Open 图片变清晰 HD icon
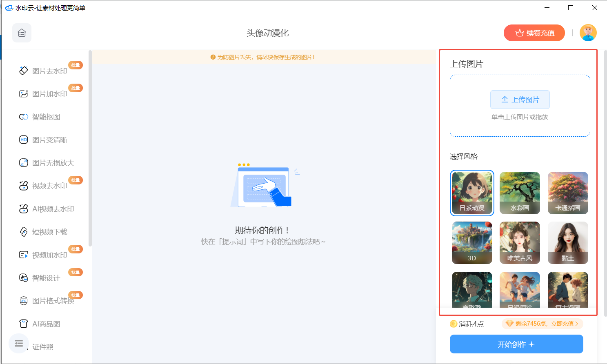 (x=24, y=140)
